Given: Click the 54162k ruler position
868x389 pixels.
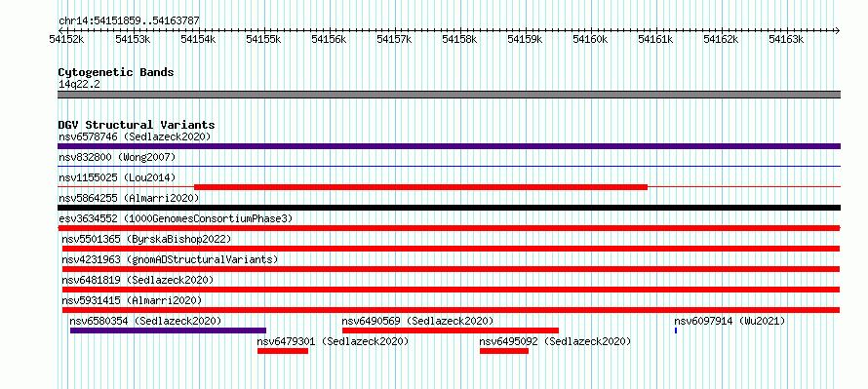Looking at the screenshot, I should [x=721, y=39].
